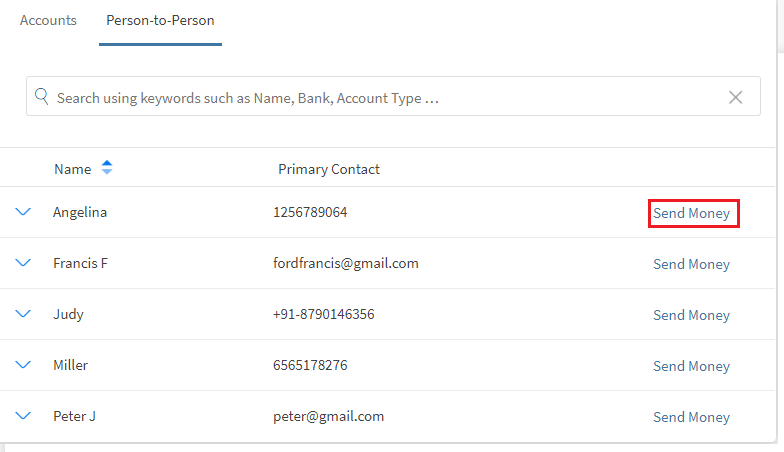The image size is (784, 452).
Task: Send Money to Peter J
Action: (692, 417)
